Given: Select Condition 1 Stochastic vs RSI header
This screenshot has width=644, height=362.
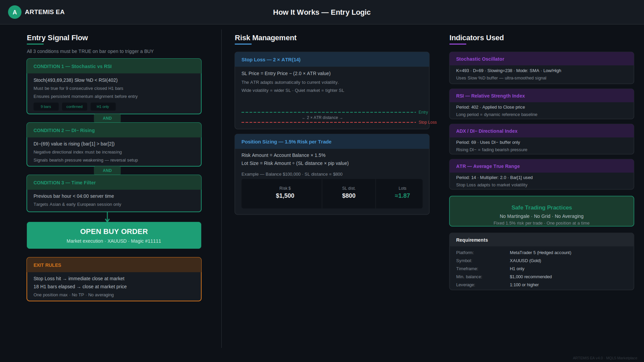Looking at the screenshot, I should (x=114, y=66).
